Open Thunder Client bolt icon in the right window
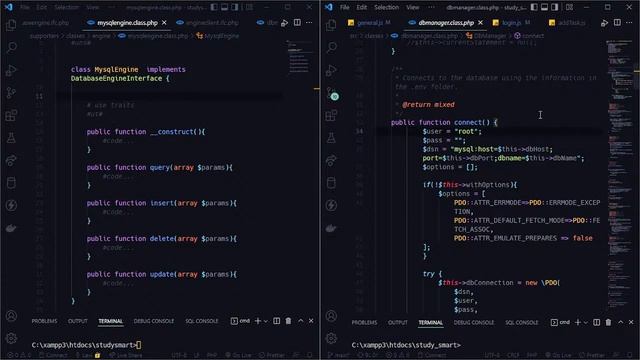Viewport: 640px width, 360px height. (331, 205)
